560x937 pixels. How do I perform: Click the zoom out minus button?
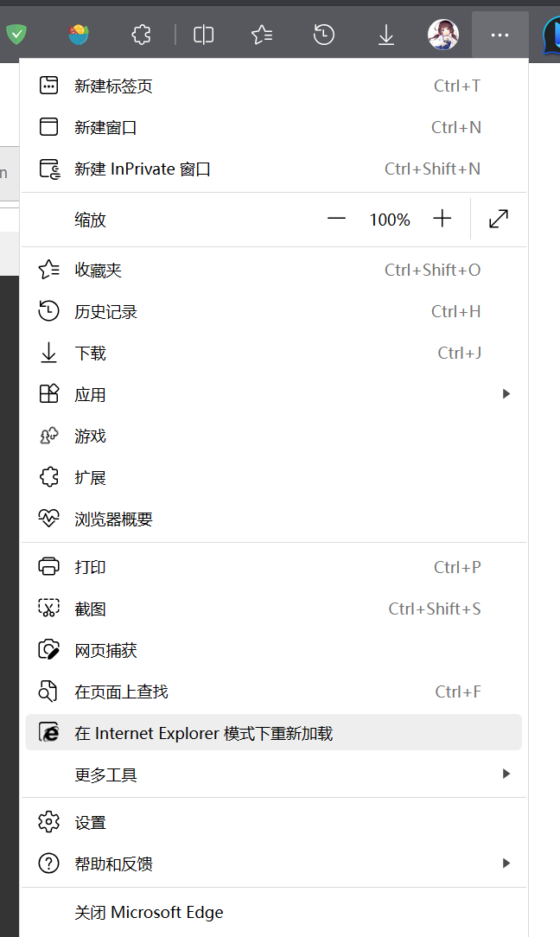coord(336,219)
